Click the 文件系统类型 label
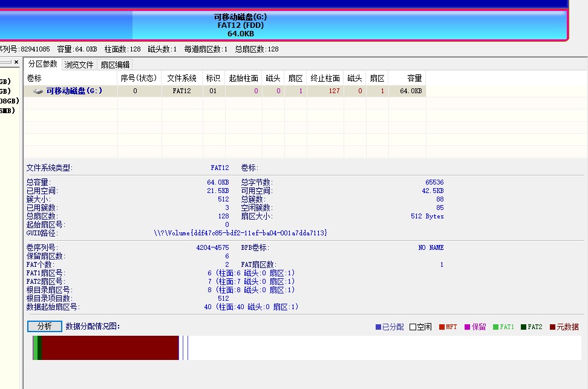Viewport: 588px width, 389px height. click(x=50, y=168)
